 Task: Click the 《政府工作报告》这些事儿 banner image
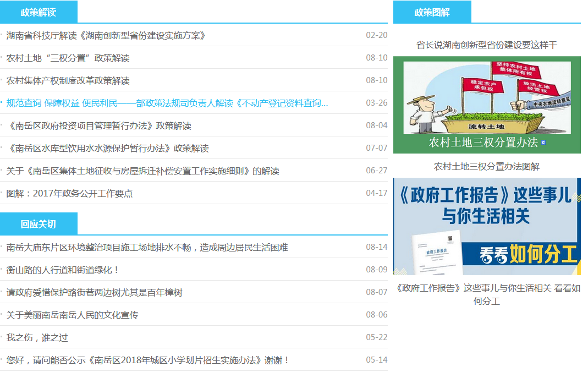point(487,226)
